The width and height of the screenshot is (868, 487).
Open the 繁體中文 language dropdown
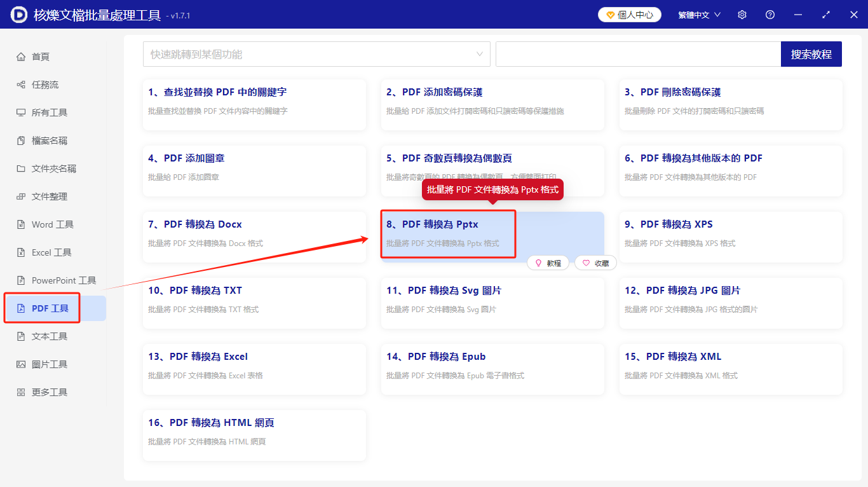[x=700, y=15]
